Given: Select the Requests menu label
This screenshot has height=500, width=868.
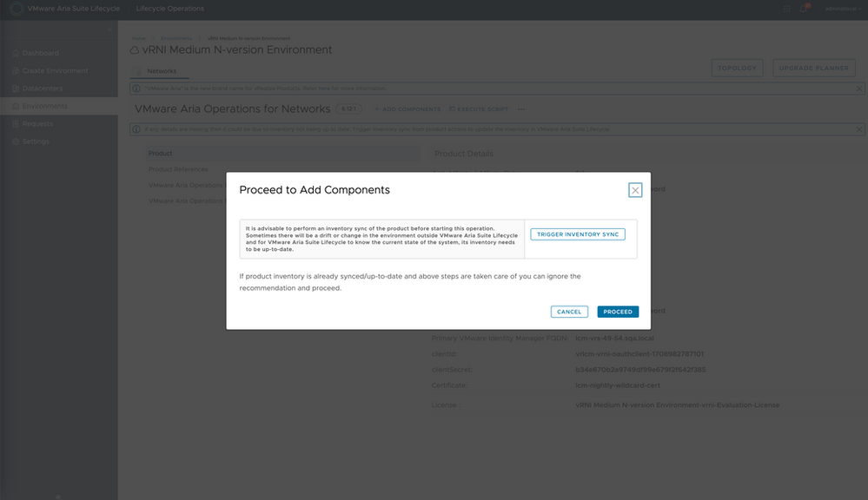Looking at the screenshot, I should coord(37,124).
